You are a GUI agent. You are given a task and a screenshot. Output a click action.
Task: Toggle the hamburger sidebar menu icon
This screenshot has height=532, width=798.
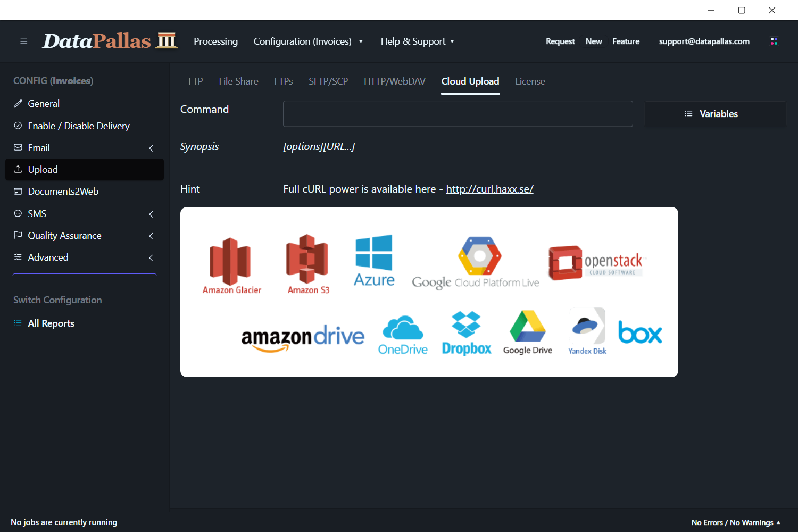pyautogui.click(x=23, y=41)
